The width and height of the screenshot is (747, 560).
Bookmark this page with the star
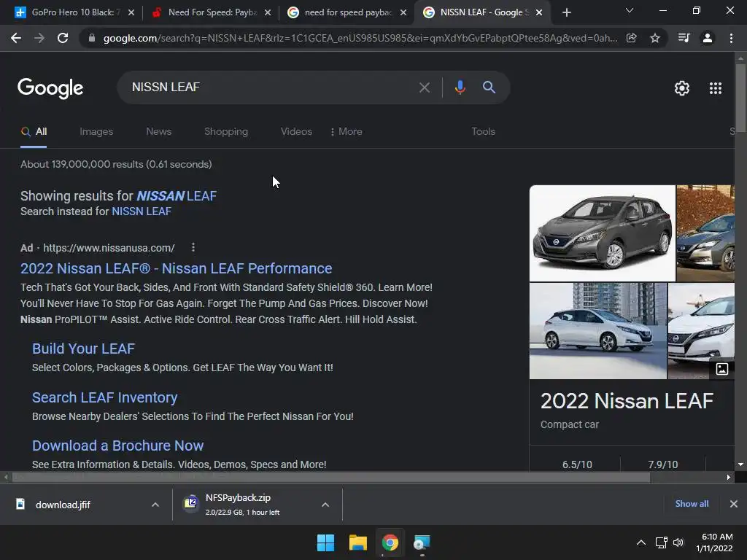click(x=655, y=38)
